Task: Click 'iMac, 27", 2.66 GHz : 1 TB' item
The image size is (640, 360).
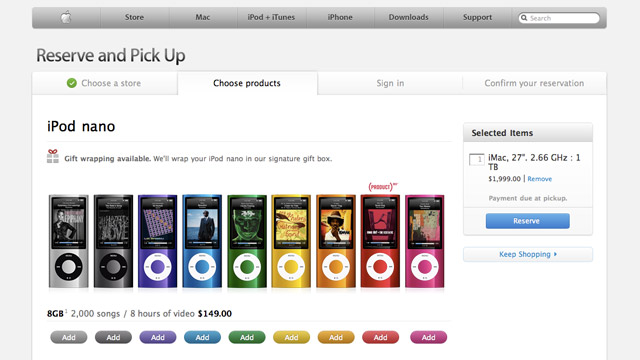Action: (x=534, y=162)
